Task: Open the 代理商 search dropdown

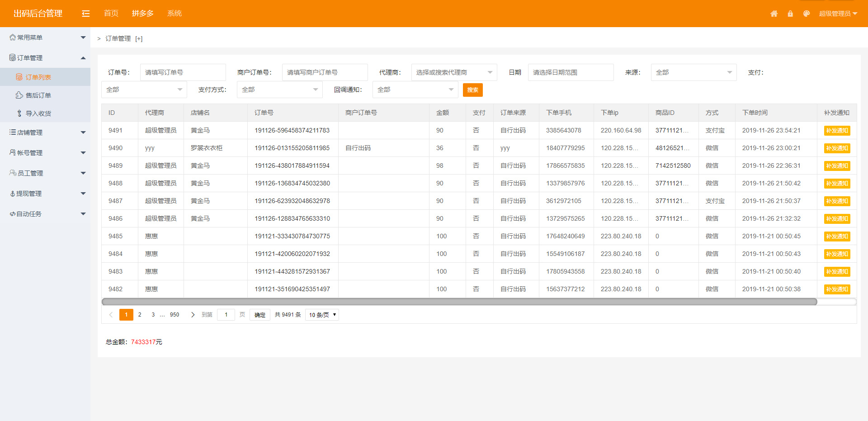Action: tap(454, 72)
